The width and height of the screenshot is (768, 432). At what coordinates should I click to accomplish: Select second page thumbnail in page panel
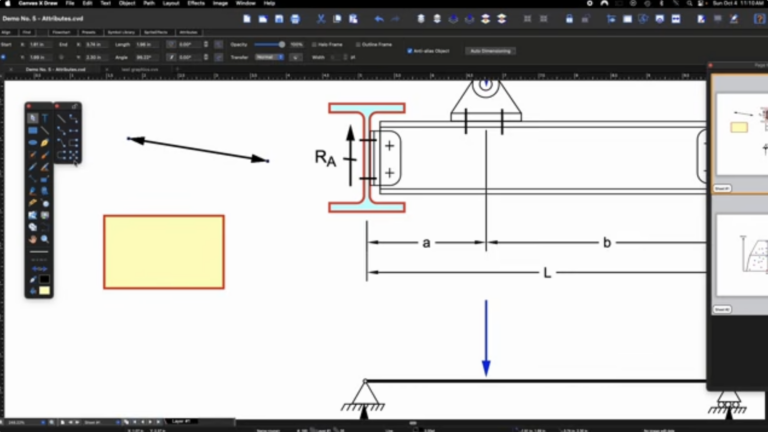click(x=742, y=256)
